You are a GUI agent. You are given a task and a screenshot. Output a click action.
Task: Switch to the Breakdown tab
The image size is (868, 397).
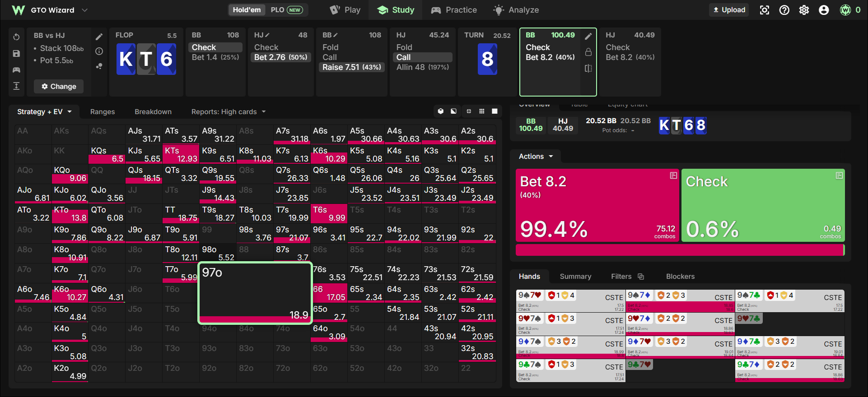(x=153, y=112)
